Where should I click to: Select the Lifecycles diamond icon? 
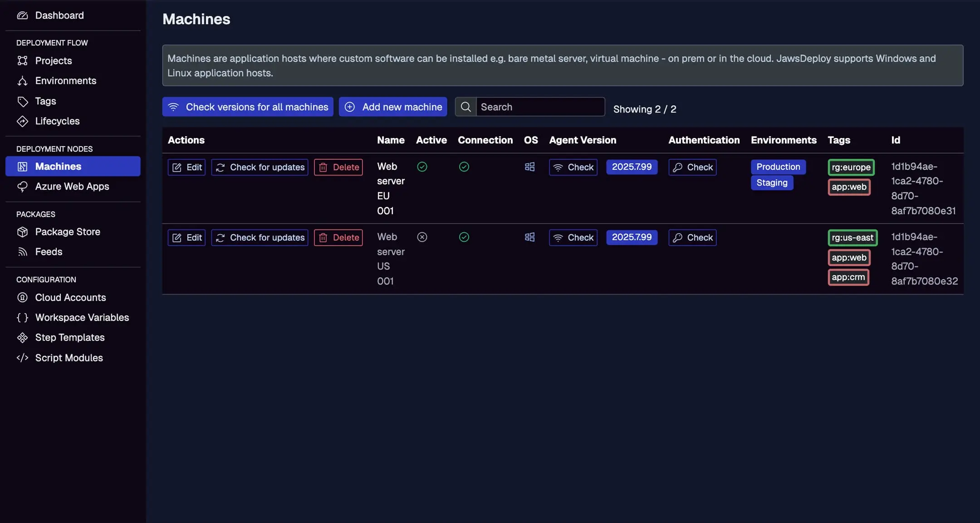pyautogui.click(x=23, y=121)
